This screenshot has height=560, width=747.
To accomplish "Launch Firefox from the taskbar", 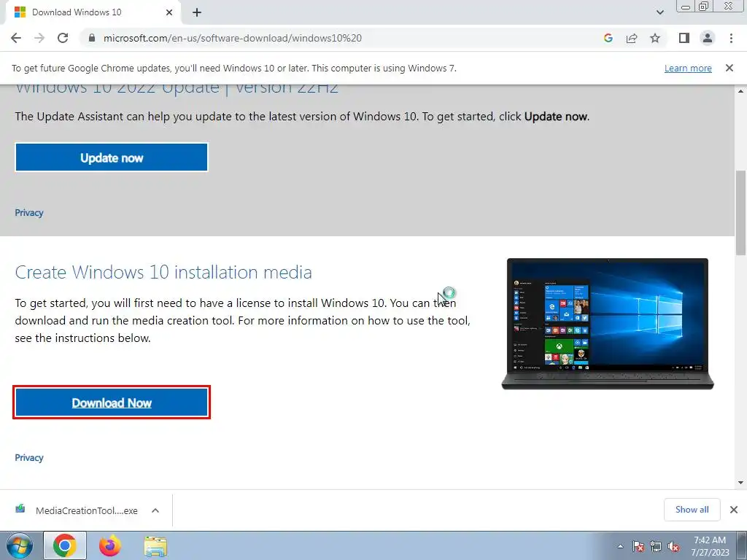I will (x=110, y=546).
